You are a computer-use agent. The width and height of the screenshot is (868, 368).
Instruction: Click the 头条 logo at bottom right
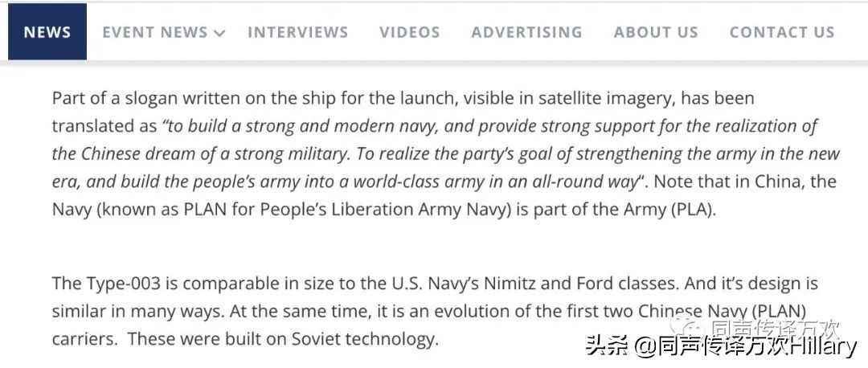(x=607, y=347)
